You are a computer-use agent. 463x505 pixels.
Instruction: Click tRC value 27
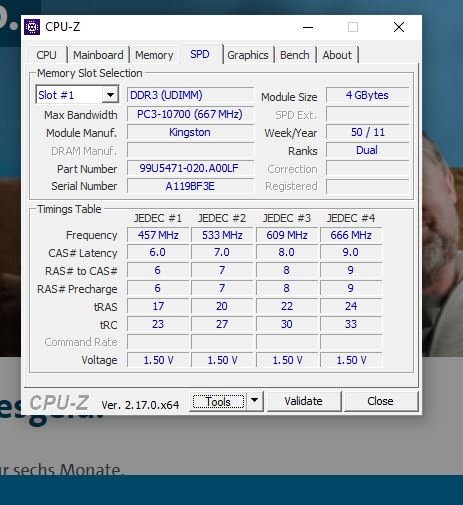tap(222, 324)
